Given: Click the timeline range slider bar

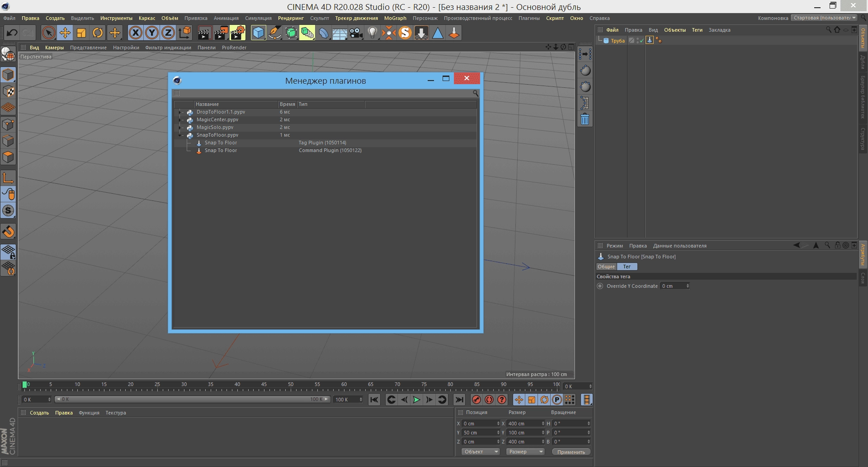Looking at the screenshot, I should [x=192, y=399].
